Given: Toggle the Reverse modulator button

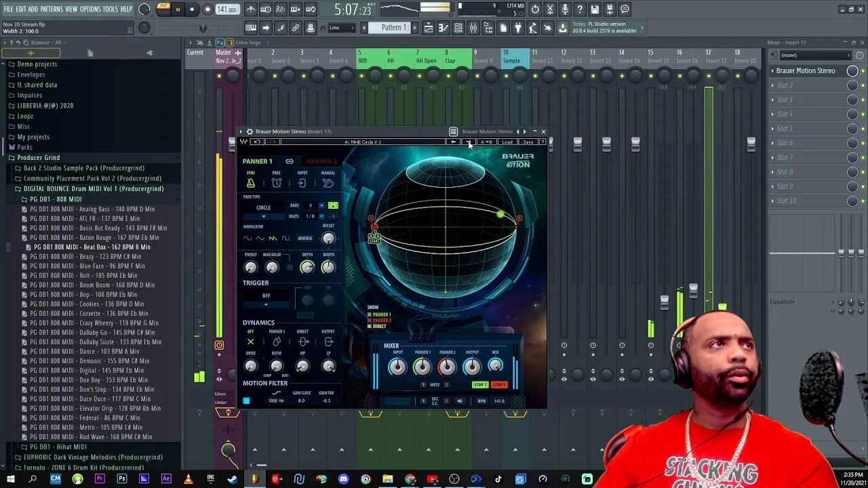Looking at the screenshot, I should point(305,239).
